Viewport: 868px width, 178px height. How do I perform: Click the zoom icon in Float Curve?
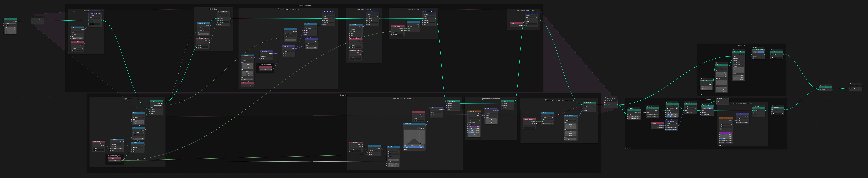pos(418,128)
